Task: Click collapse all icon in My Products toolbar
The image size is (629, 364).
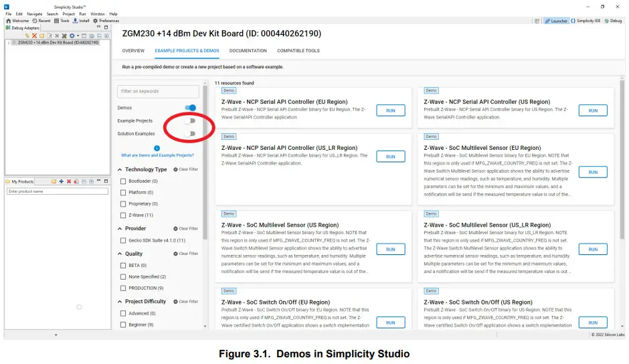Action: click(84, 181)
